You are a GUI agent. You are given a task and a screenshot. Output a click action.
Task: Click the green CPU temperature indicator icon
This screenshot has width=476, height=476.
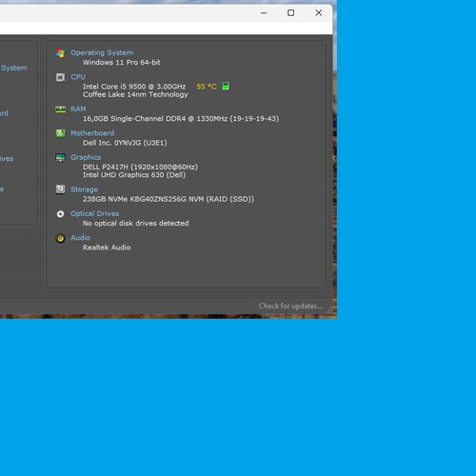tap(226, 86)
